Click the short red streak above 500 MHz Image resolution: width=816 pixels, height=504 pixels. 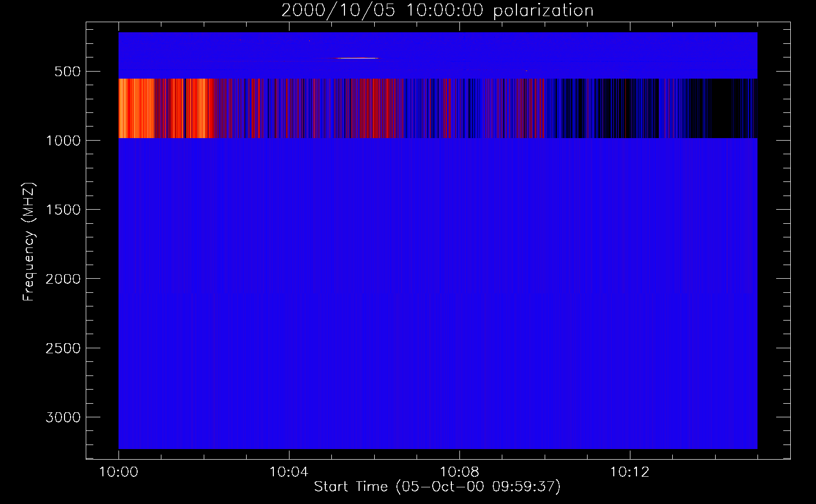pos(357,58)
